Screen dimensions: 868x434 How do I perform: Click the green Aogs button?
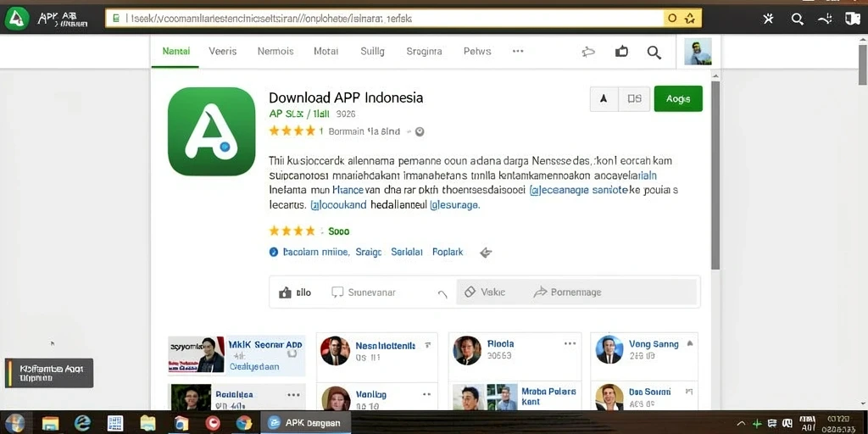pyautogui.click(x=678, y=98)
